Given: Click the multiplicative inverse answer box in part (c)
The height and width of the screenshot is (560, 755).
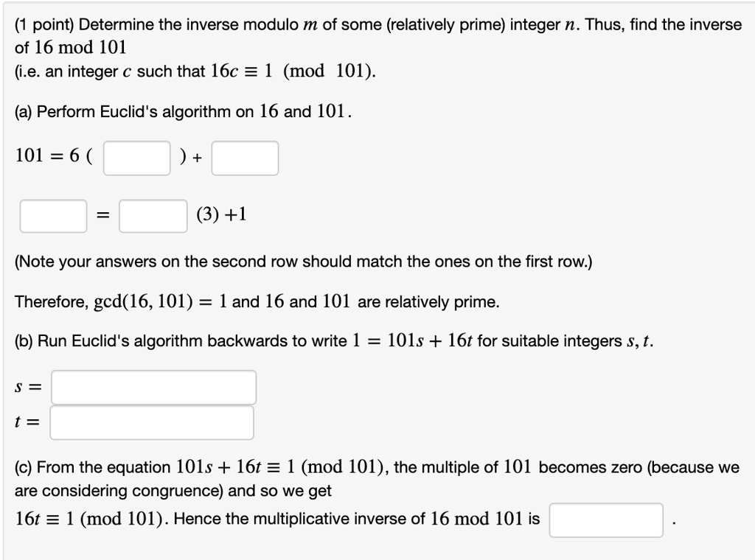Looking at the screenshot, I should [x=605, y=519].
